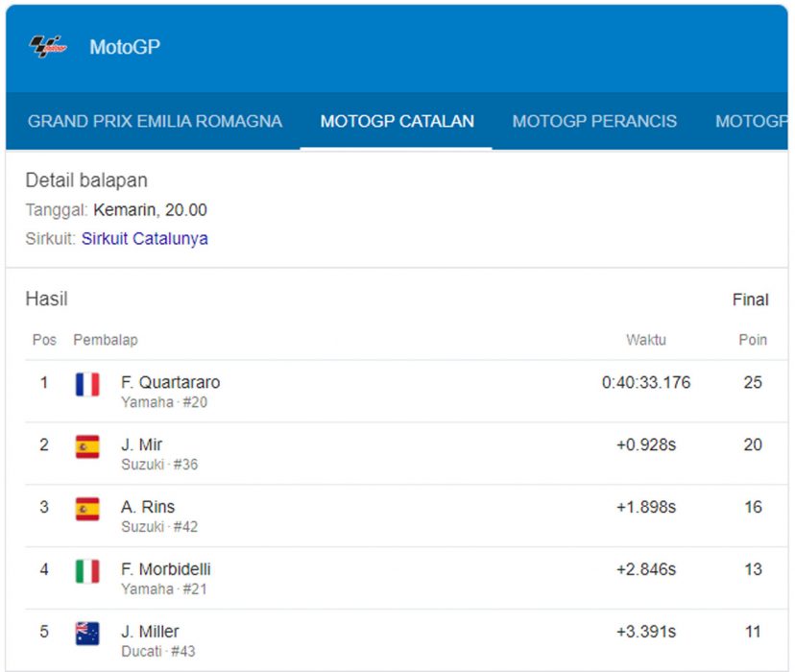Click the MotoGP header title
Screen dimensions: 795x672
tap(125, 47)
